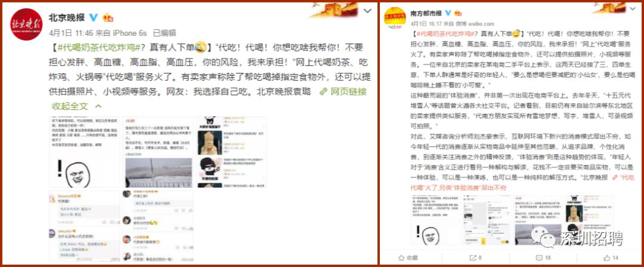Open the 北京晚报 profile avatar
Viewport: 644px width, 267px height.
[x=26, y=24]
